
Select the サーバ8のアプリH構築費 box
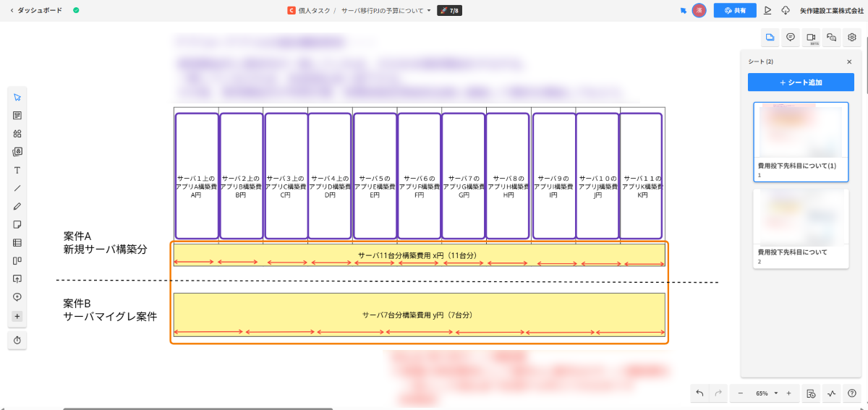[509, 176]
